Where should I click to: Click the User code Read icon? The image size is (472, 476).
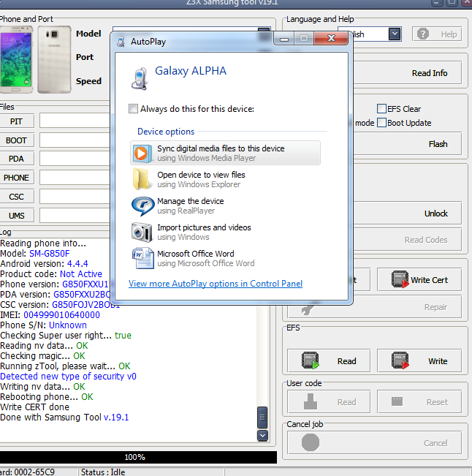point(311,401)
